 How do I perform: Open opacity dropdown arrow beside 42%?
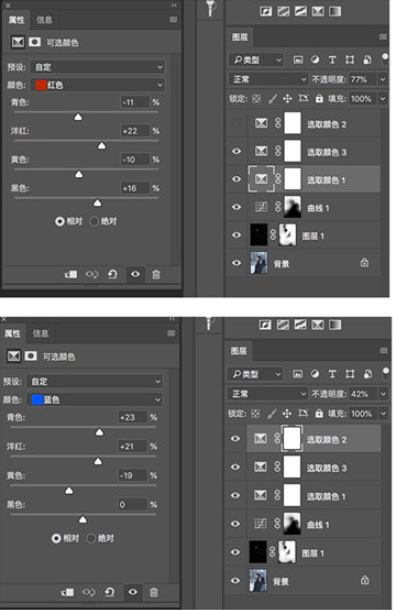[x=383, y=394]
